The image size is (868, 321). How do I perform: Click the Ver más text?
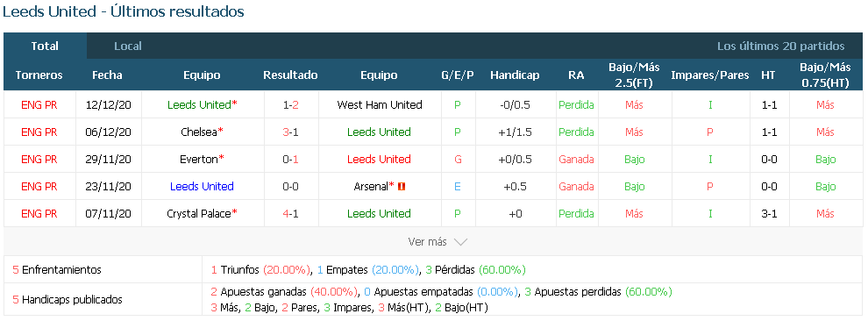click(x=427, y=242)
